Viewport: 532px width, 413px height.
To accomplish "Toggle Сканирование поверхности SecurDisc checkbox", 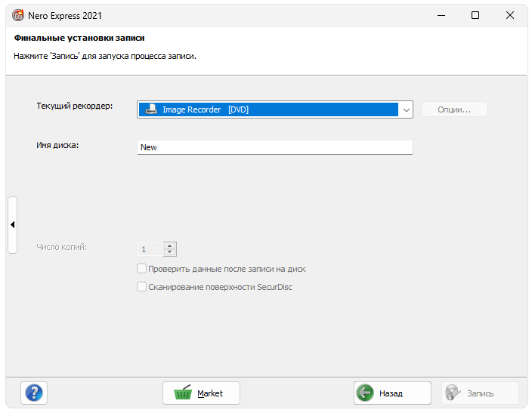I will [x=141, y=287].
